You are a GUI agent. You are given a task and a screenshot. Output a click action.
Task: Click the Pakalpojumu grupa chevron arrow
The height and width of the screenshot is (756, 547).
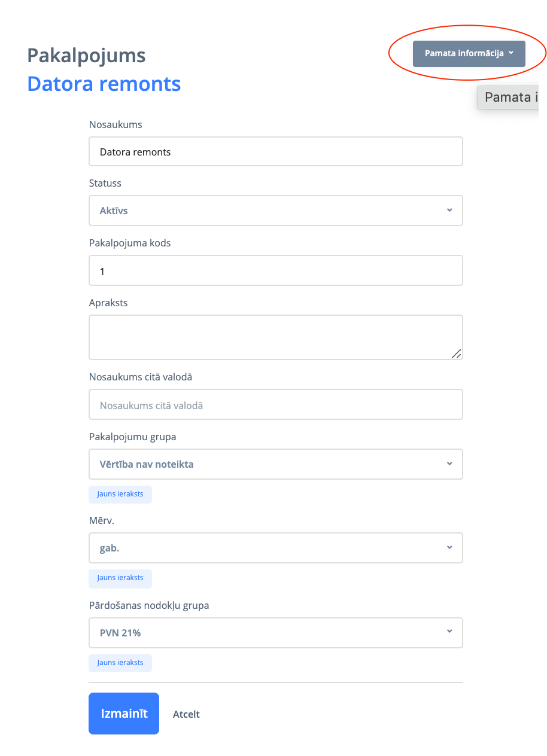pos(449,464)
